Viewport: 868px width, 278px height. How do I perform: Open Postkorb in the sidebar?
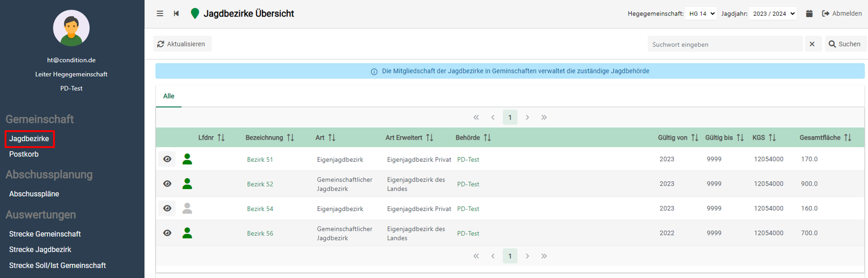[24, 154]
